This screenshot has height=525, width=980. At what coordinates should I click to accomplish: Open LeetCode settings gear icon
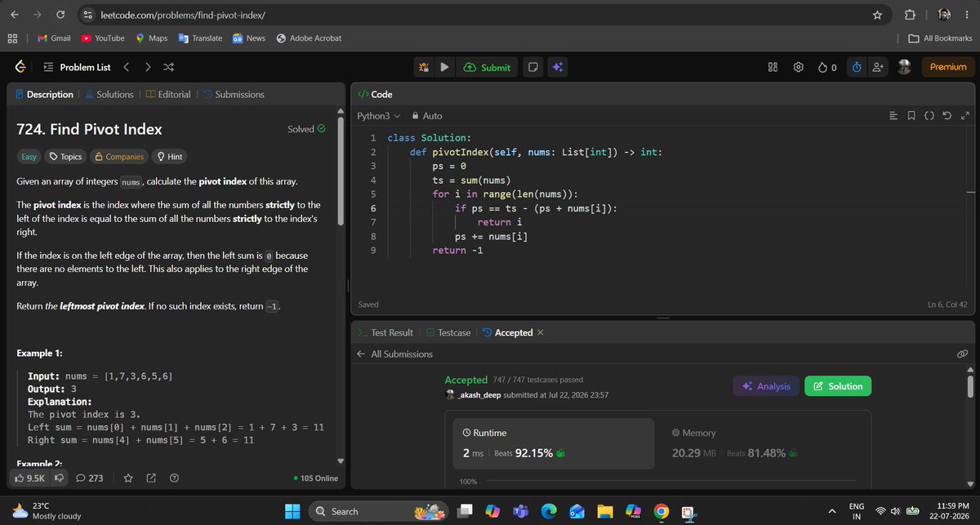[799, 68]
